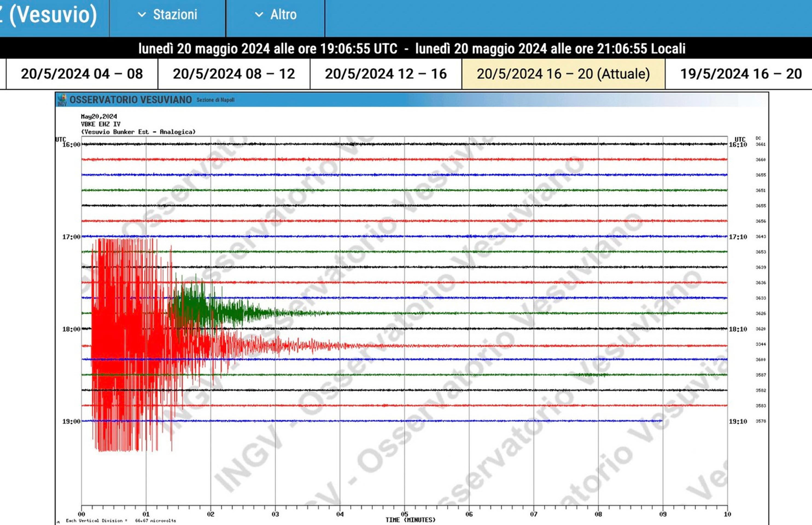Click the 17:00 UTC time label
The image size is (812, 525).
tap(71, 237)
